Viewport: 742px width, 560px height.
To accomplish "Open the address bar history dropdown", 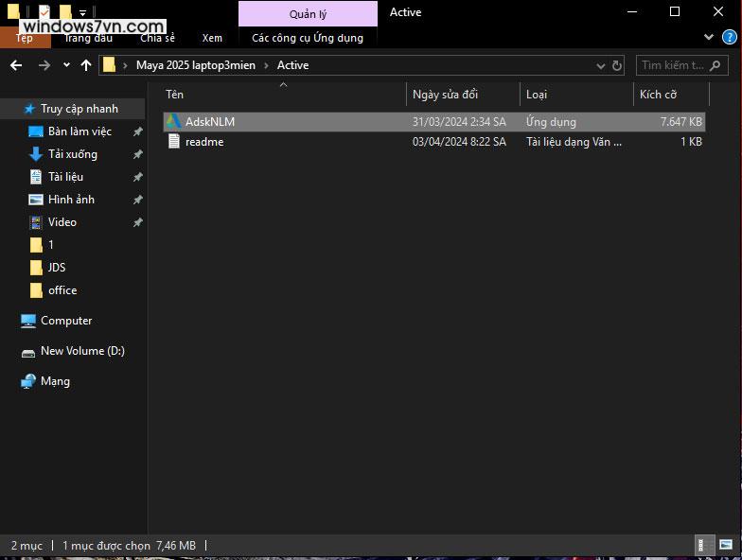I will 601,65.
